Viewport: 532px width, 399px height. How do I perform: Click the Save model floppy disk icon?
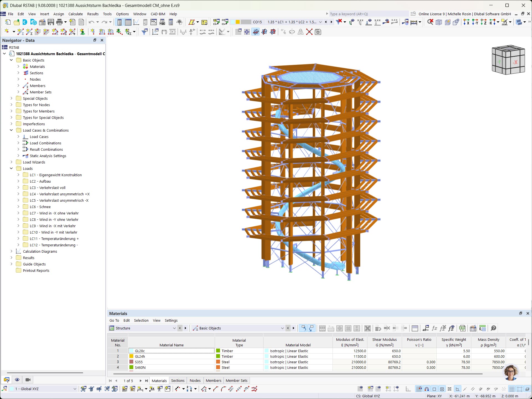pyautogui.click(x=51, y=22)
